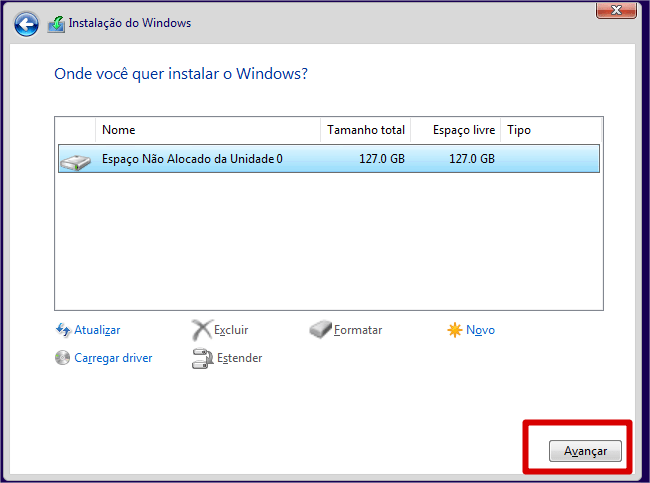
Task: Open Carregar driver
Action: click(x=113, y=358)
